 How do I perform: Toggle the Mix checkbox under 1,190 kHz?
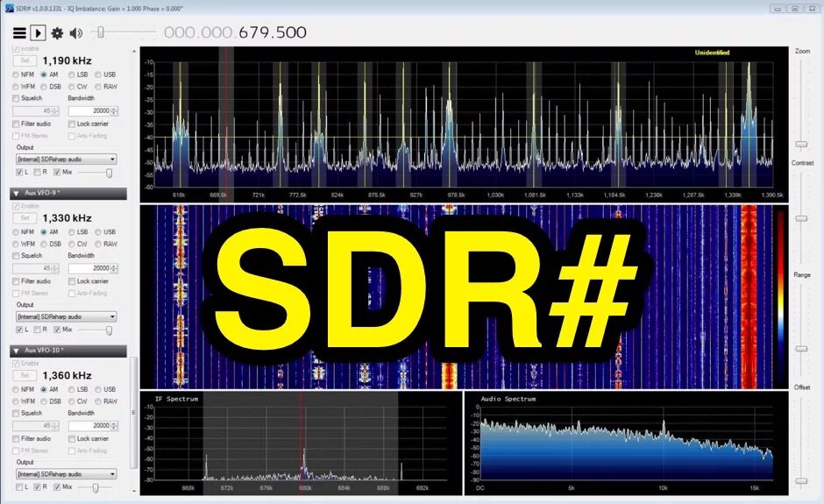click(57, 173)
